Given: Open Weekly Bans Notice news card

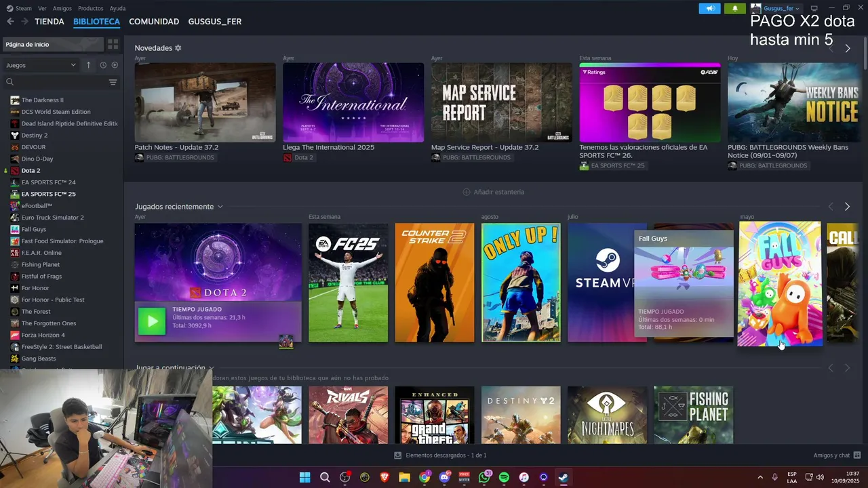Looking at the screenshot, I should [x=793, y=102].
